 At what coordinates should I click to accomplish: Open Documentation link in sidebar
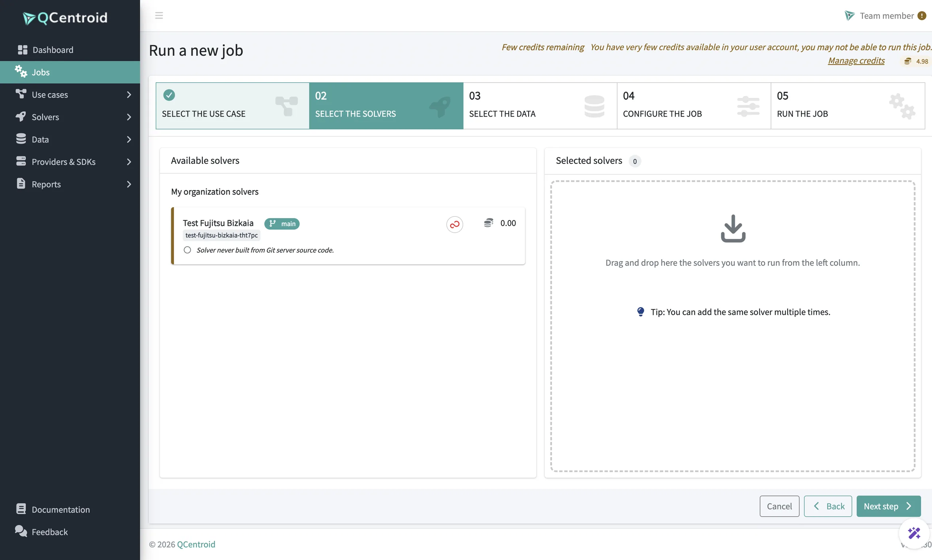pos(70,509)
